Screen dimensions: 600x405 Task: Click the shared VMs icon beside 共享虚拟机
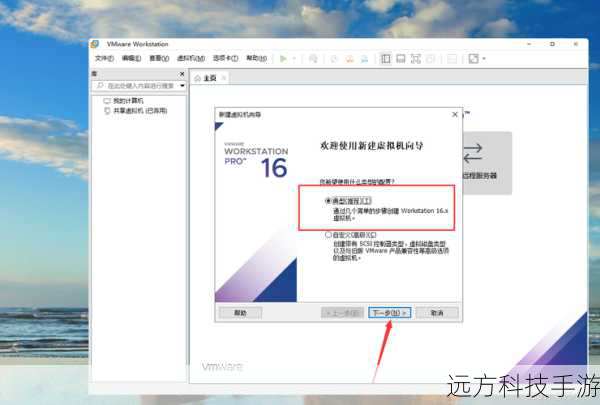(107, 111)
